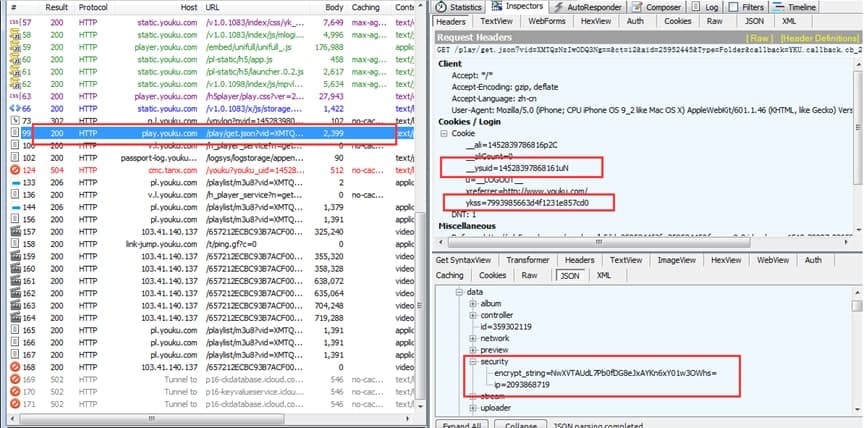The height and width of the screenshot is (428, 864).
Task: Click the lock icon on tunnel session 169
Action: pos(13,381)
